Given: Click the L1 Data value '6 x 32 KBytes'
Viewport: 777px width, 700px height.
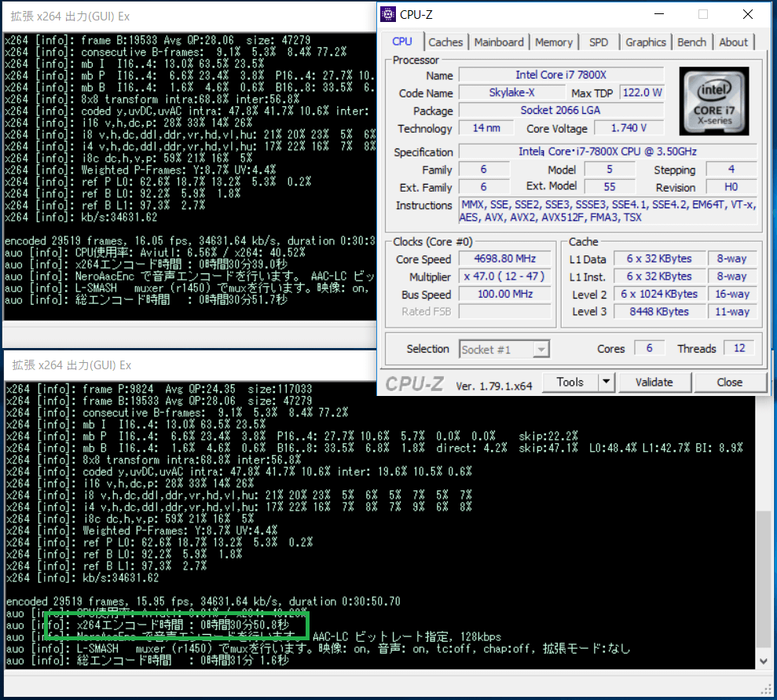Looking at the screenshot, I should 659,258.
